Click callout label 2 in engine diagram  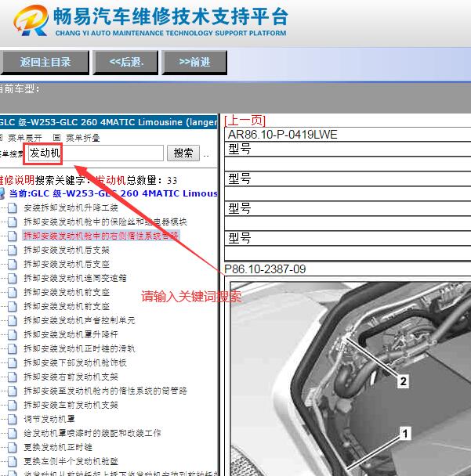point(403,381)
